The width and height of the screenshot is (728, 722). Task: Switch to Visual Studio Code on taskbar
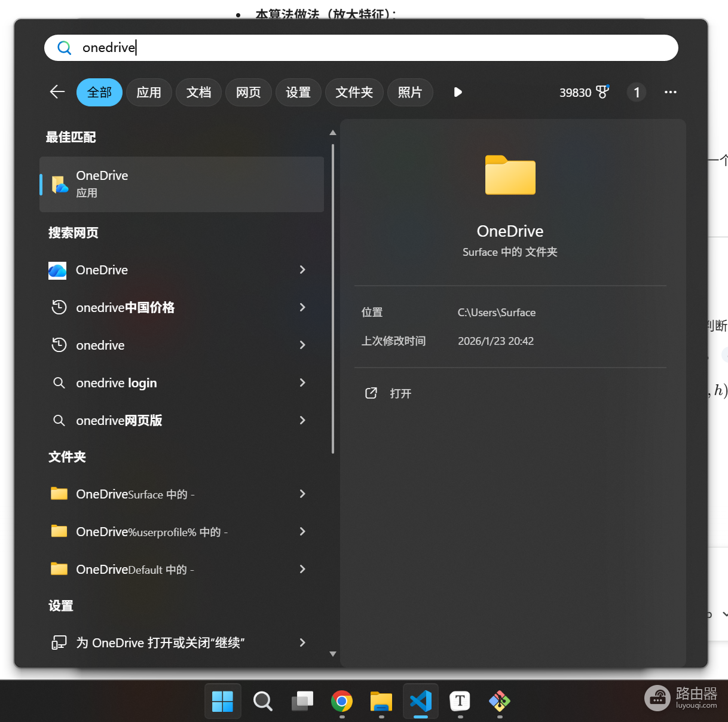pyautogui.click(x=421, y=701)
